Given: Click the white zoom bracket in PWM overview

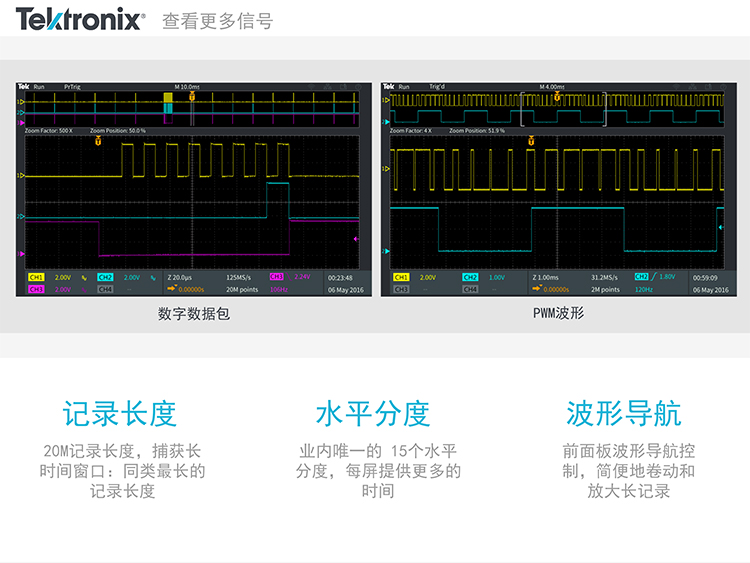Looking at the screenshot, I should (x=563, y=108).
